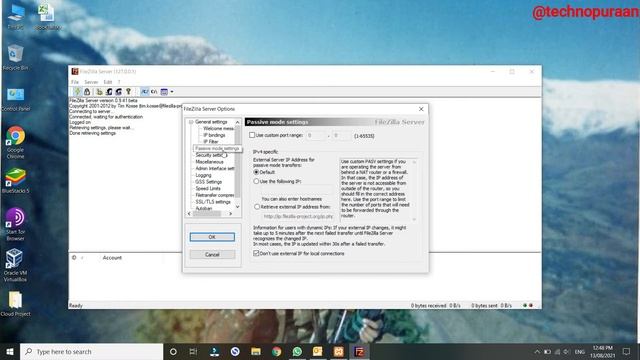Open Cloud Project desktop folder
This screenshot has width=640, height=360.
(x=16, y=304)
